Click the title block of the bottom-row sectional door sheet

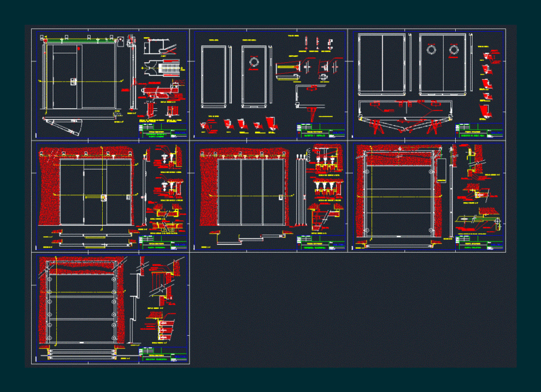[163, 355]
